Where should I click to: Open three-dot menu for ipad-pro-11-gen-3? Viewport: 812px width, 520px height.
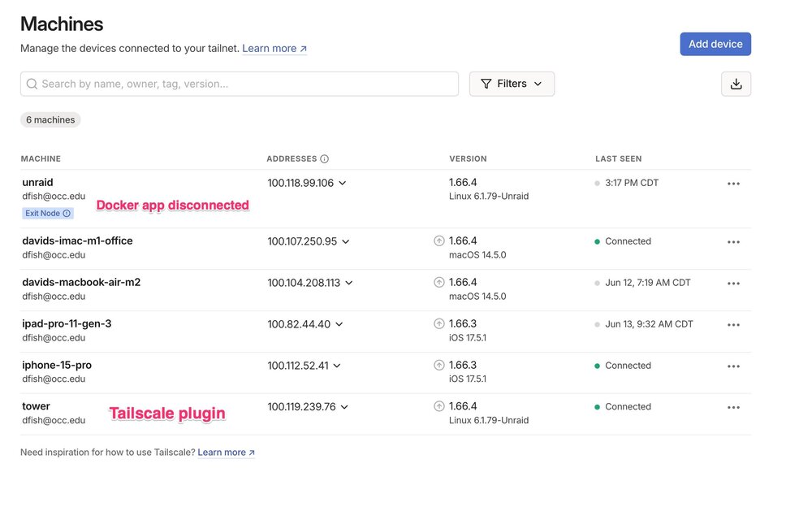coord(733,325)
